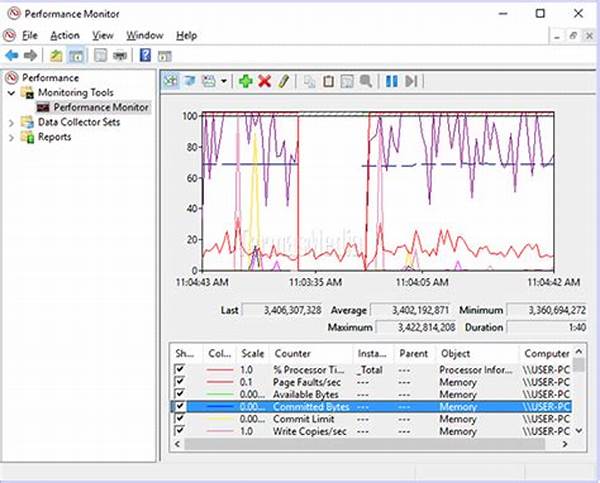Click the Up one level folder icon
Image resolution: width=600 pixels, height=483 pixels.
click(x=56, y=56)
